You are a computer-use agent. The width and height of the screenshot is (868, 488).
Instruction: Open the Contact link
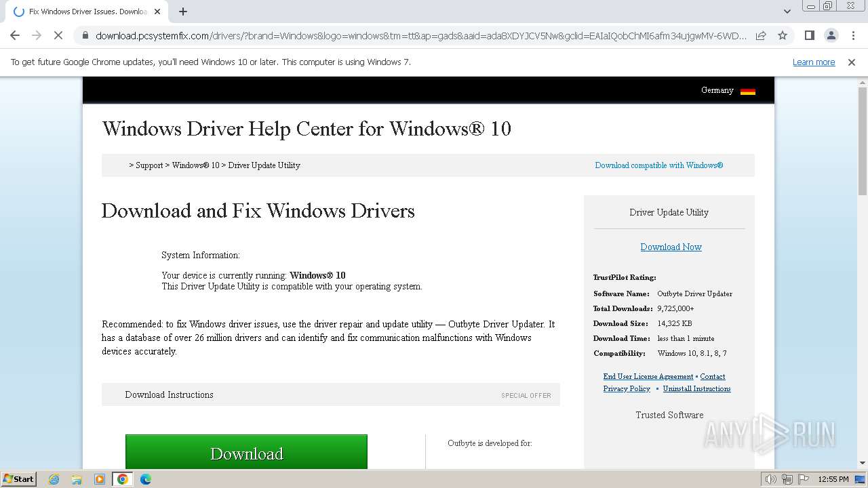pyautogui.click(x=713, y=377)
